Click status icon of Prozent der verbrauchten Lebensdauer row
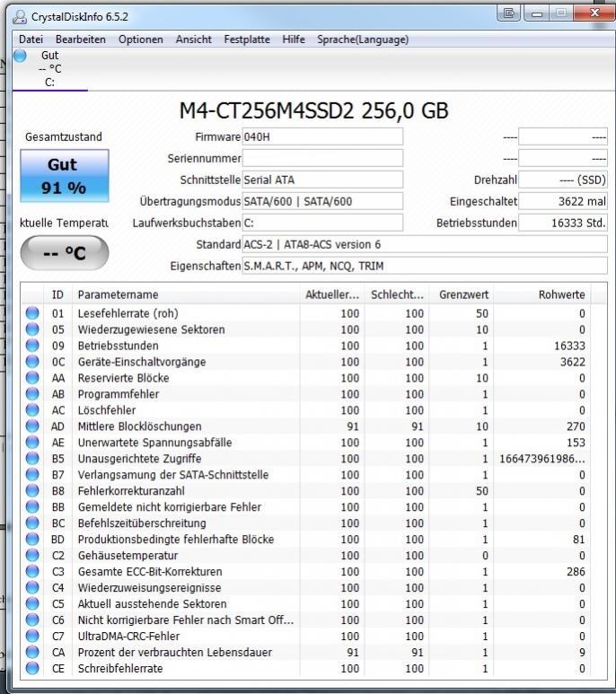Viewport: 616px width, 694px height. (x=32, y=652)
